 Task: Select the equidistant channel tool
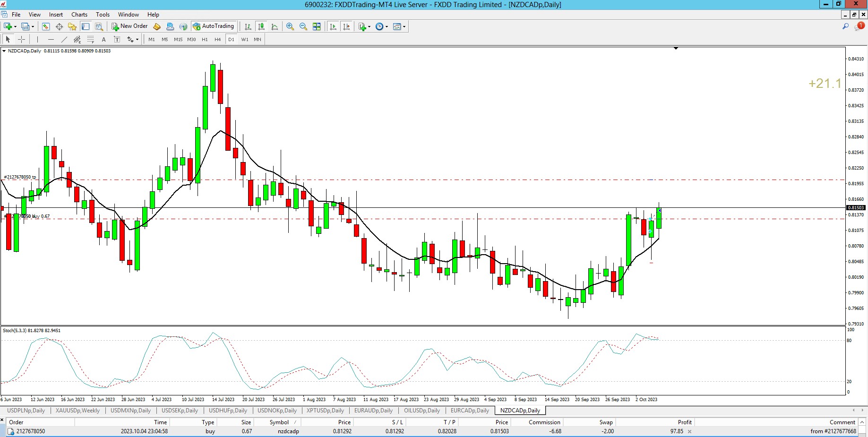click(77, 39)
